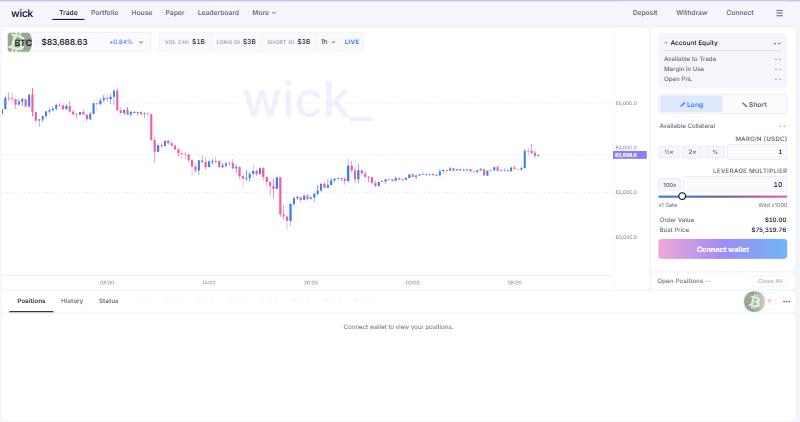Click the Open PnL row

coord(722,79)
